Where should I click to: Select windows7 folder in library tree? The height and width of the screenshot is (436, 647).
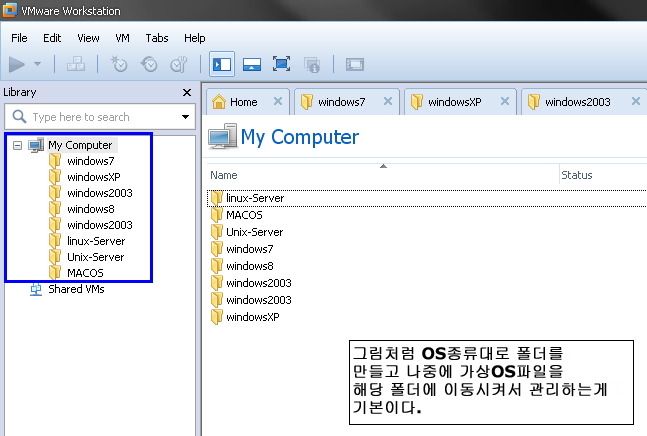[91, 161]
